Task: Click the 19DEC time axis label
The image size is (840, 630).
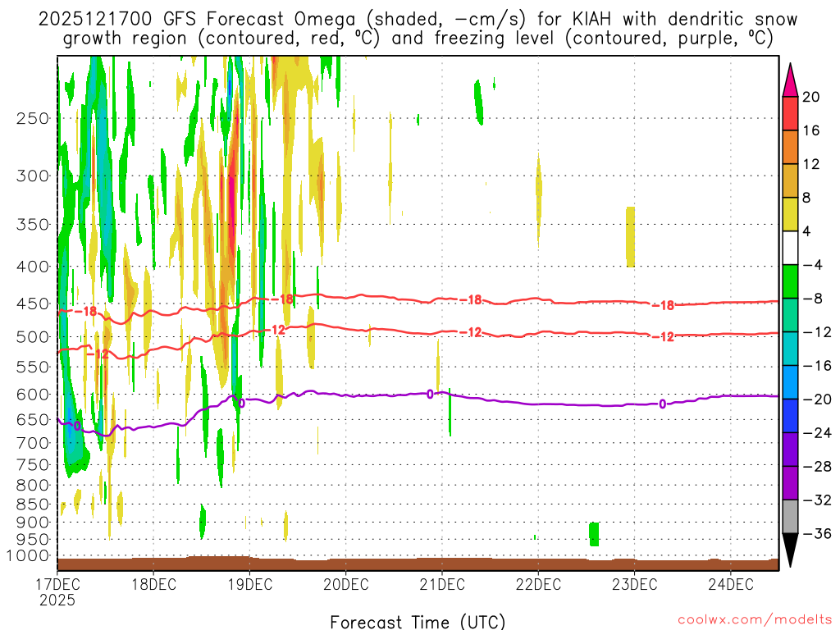Action: (249, 584)
